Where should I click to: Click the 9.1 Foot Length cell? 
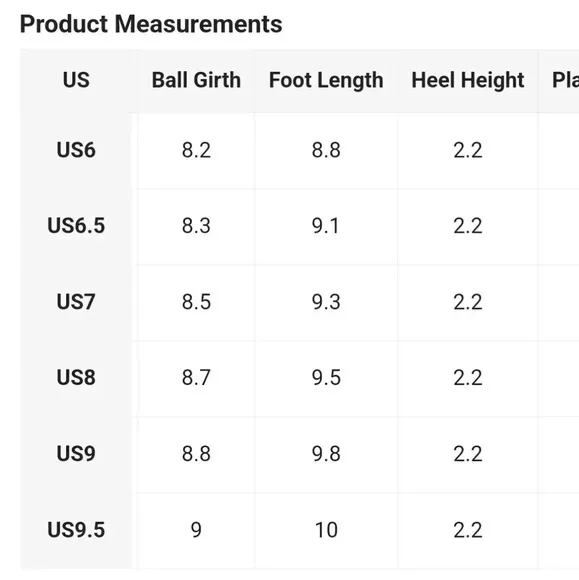[x=325, y=226]
